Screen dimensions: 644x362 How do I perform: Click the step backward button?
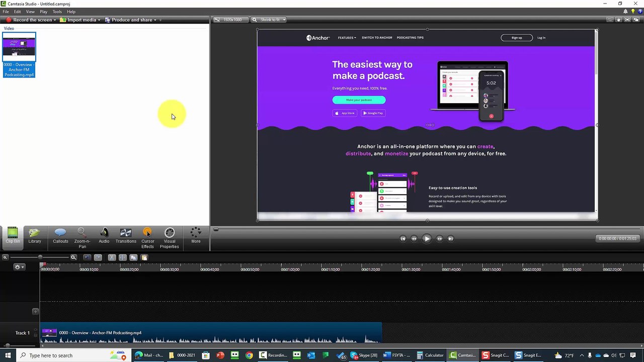414,239
